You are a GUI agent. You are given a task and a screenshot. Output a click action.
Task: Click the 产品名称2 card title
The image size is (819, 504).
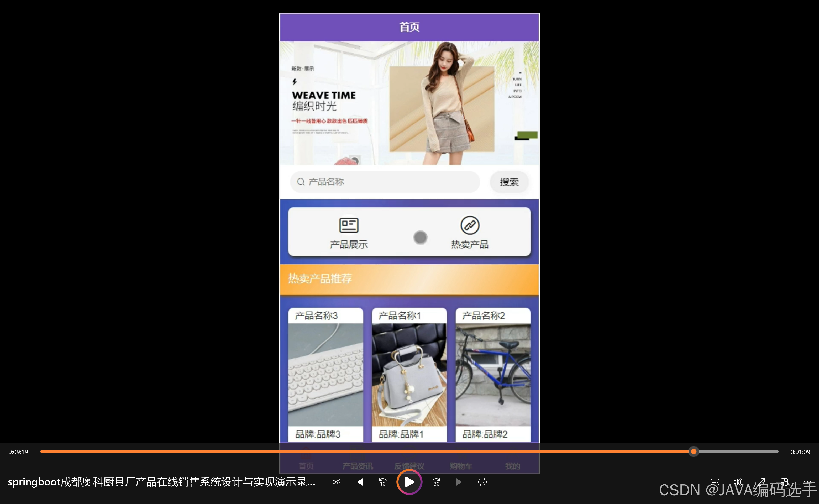click(x=484, y=315)
